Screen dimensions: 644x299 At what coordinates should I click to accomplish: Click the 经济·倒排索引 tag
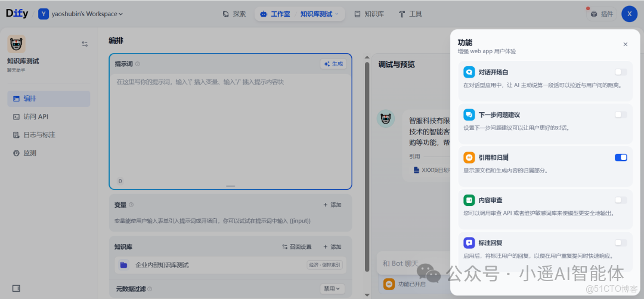pos(324,265)
